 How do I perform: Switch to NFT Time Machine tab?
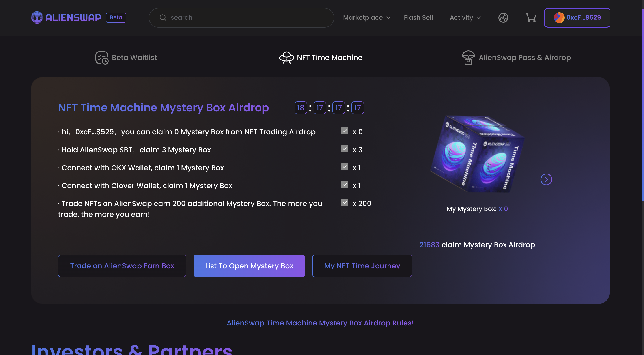(x=321, y=58)
